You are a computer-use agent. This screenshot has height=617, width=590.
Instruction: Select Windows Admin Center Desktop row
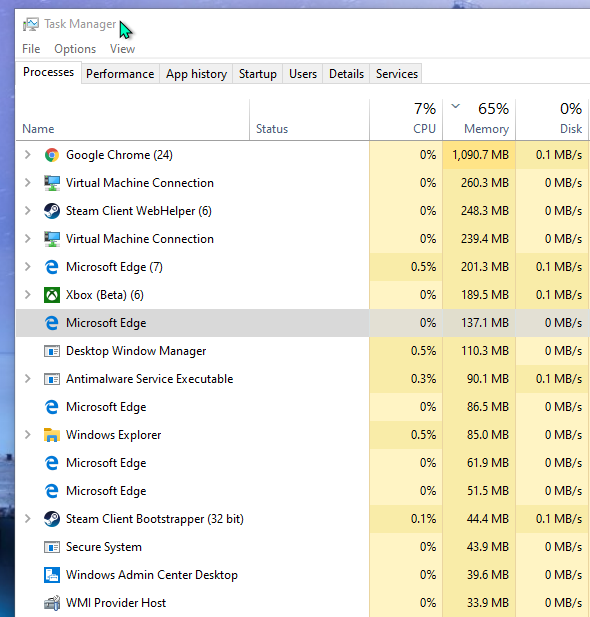point(303,575)
